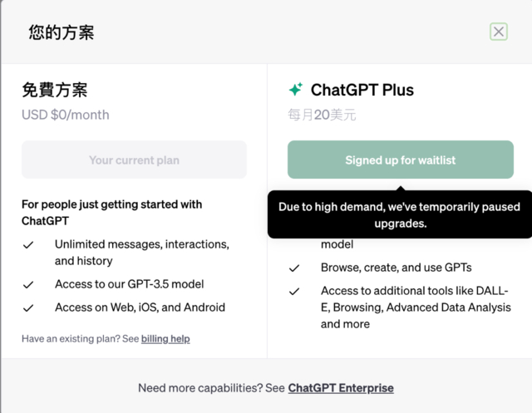
Task: Click checkmark next to additional tools feature
Action: (x=294, y=292)
